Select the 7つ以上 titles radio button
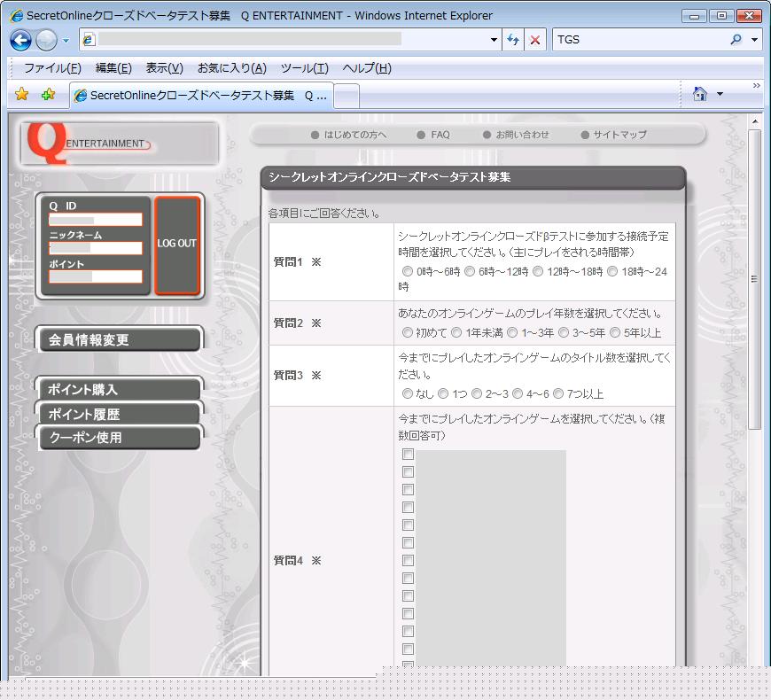Screen dimensions: 771x700 click(558, 393)
